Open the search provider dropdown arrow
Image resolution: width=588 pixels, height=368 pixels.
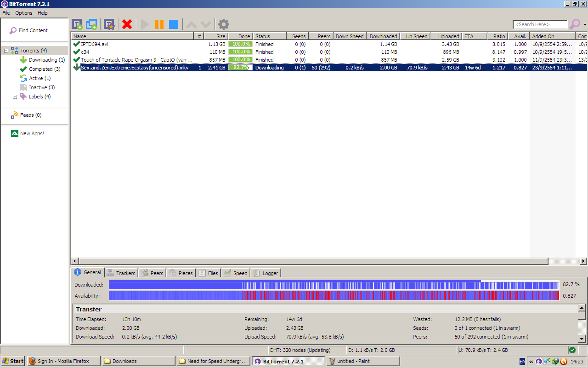tap(585, 25)
